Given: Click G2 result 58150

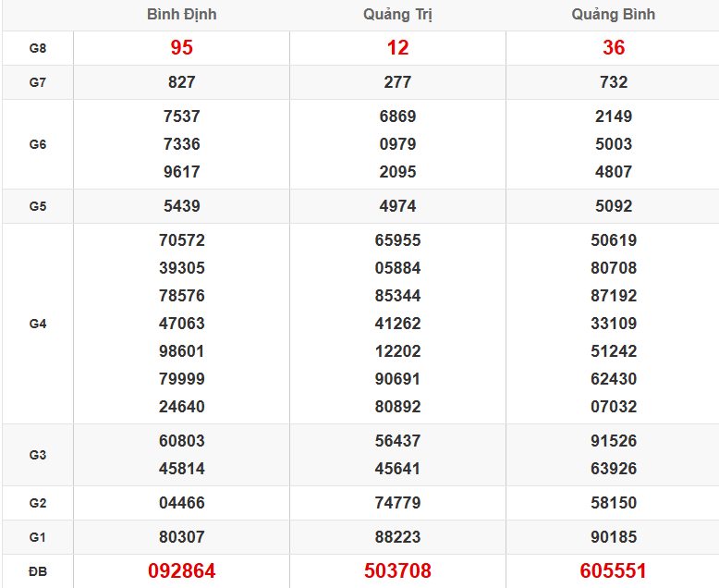Looking at the screenshot, I should pos(614,503).
